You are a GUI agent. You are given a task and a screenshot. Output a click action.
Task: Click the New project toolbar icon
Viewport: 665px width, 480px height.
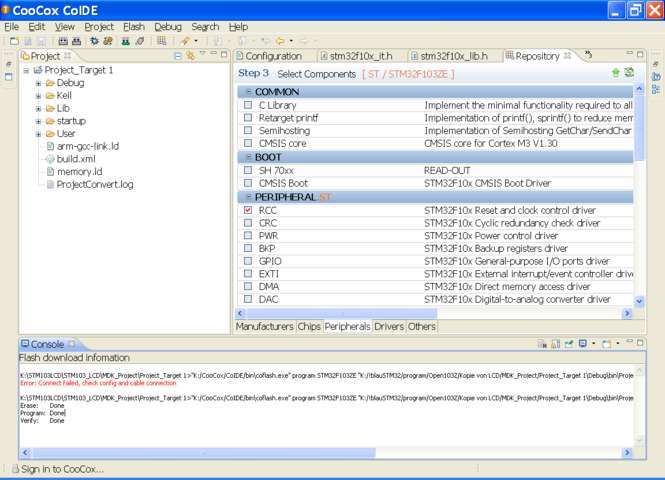pos(14,41)
